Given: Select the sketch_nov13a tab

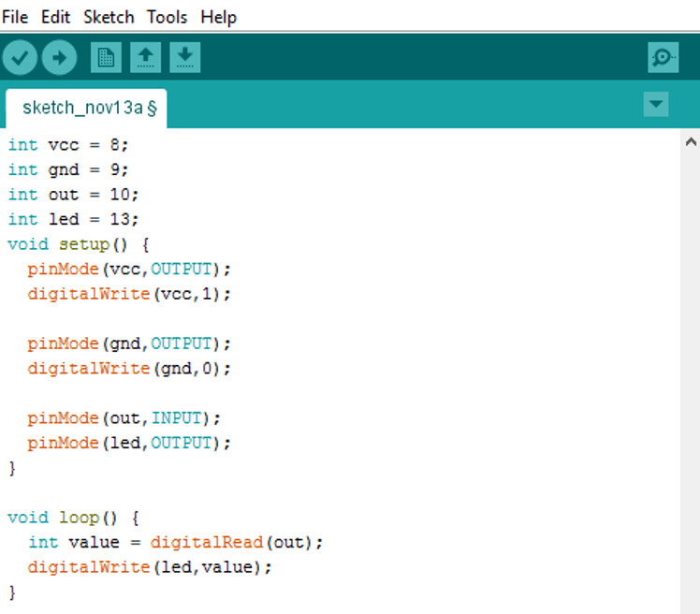Looking at the screenshot, I should click(86, 109).
